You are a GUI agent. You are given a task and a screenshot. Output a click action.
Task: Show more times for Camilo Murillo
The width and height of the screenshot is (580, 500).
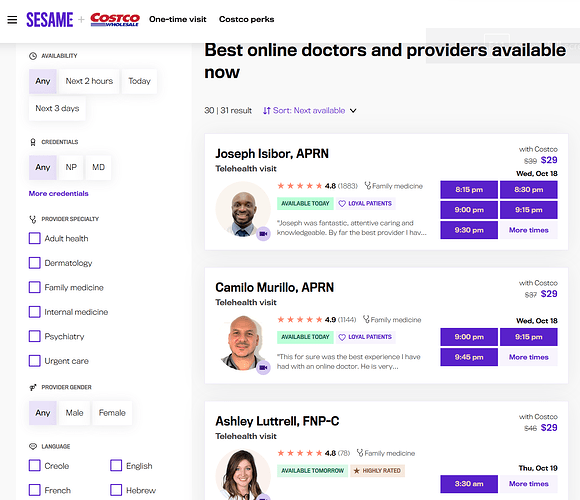(529, 357)
